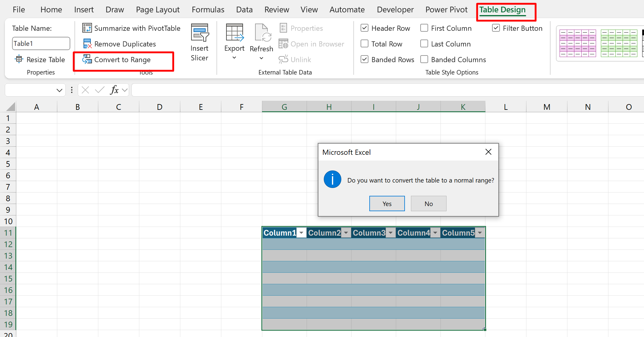Select the magenta table style swatch

[x=577, y=43]
